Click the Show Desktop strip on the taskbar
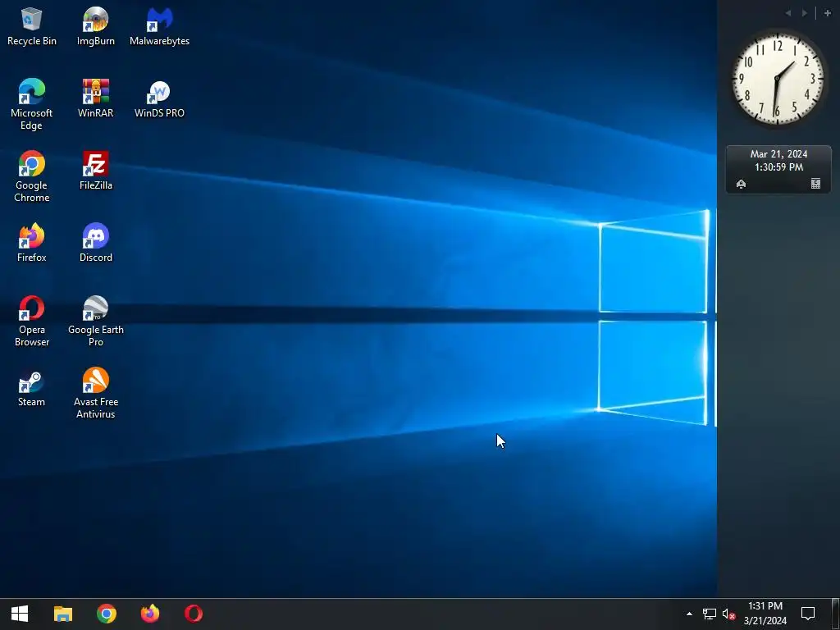 [836, 614]
